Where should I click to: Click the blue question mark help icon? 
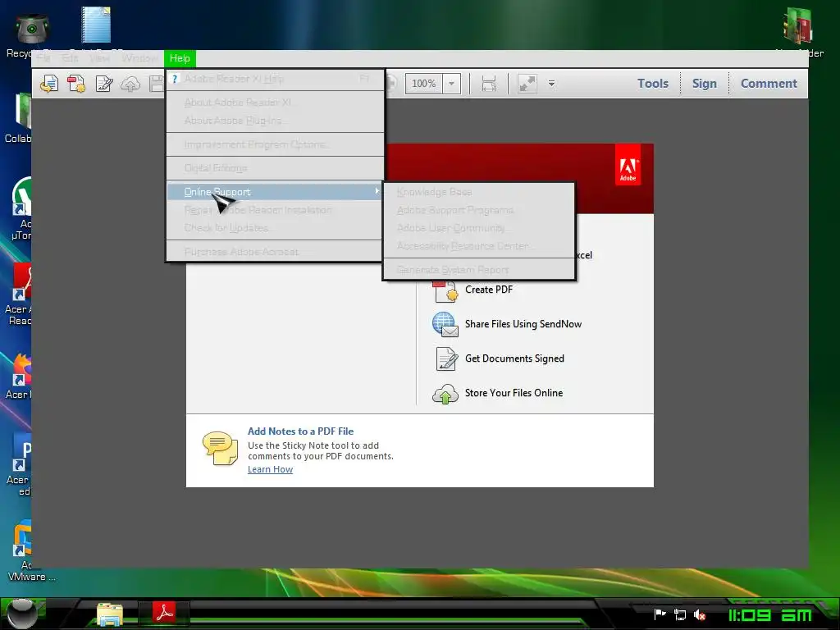point(175,79)
